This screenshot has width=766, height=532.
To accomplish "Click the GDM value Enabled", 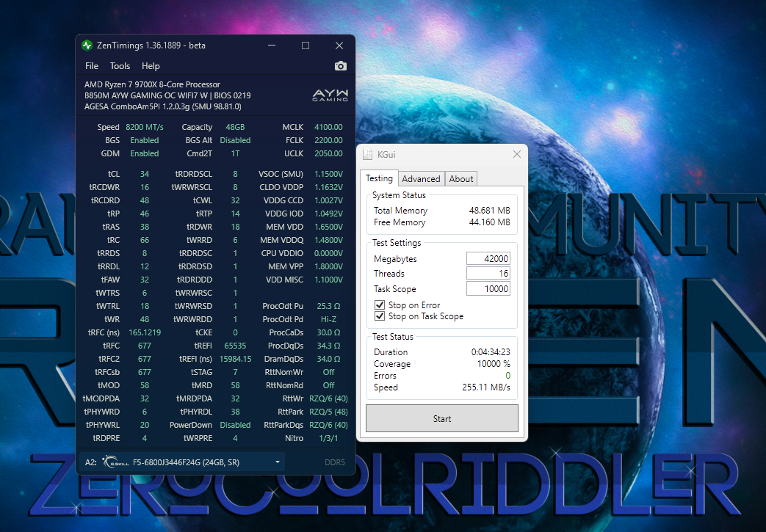I will [x=145, y=153].
